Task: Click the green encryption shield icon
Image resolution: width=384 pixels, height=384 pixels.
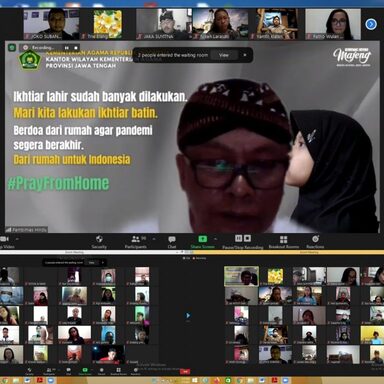Action: (x=12, y=48)
